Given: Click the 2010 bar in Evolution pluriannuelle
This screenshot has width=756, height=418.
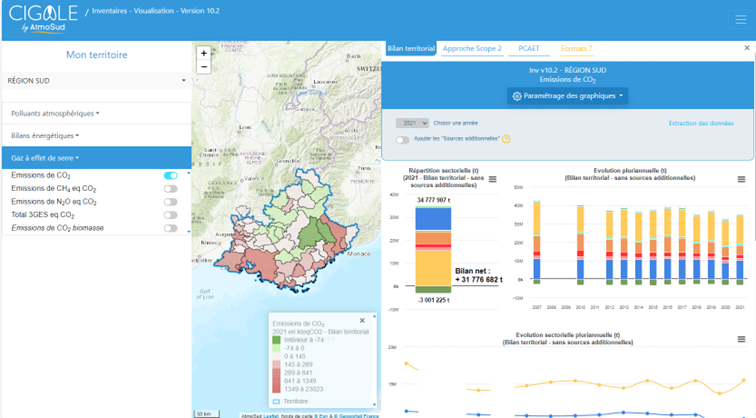Looking at the screenshot, I should [x=580, y=244].
